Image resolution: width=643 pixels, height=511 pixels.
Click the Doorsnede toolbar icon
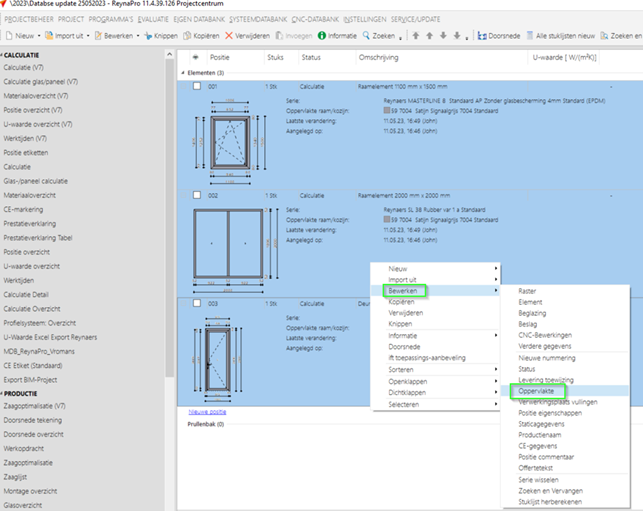(482, 36)
